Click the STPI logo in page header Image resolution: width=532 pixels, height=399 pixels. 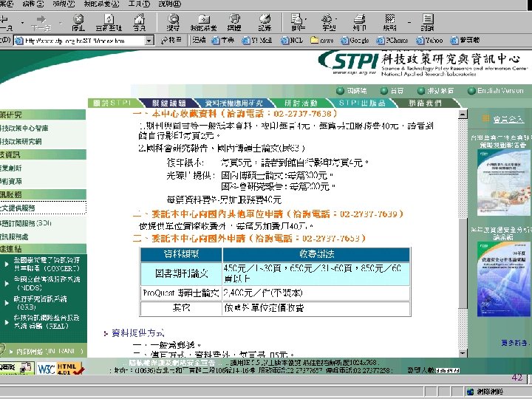point(348,62)
